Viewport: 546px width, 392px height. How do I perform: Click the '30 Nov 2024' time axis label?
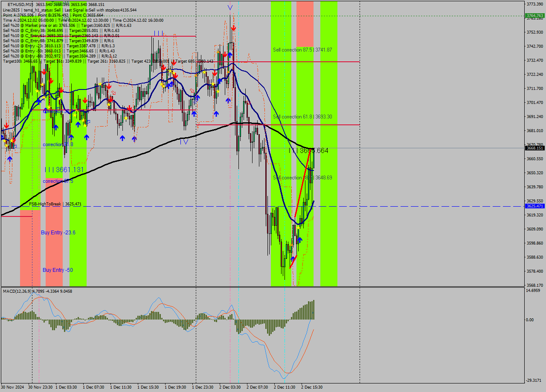point(13,387)
